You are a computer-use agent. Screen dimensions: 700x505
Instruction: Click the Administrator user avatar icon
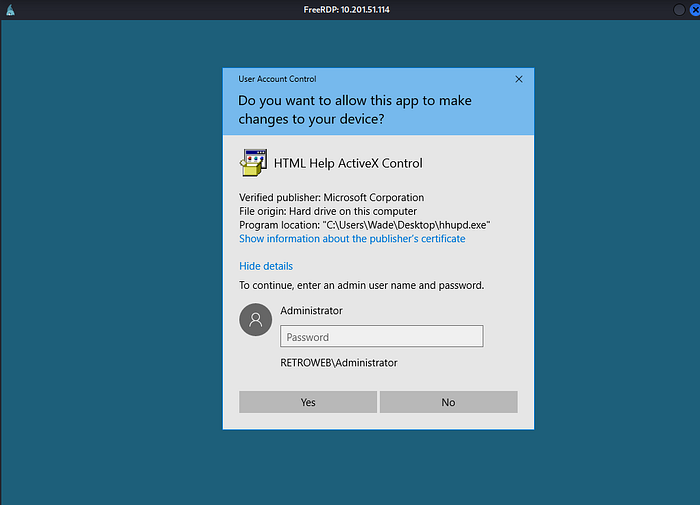pyautogui.click(x=256, y=320)
